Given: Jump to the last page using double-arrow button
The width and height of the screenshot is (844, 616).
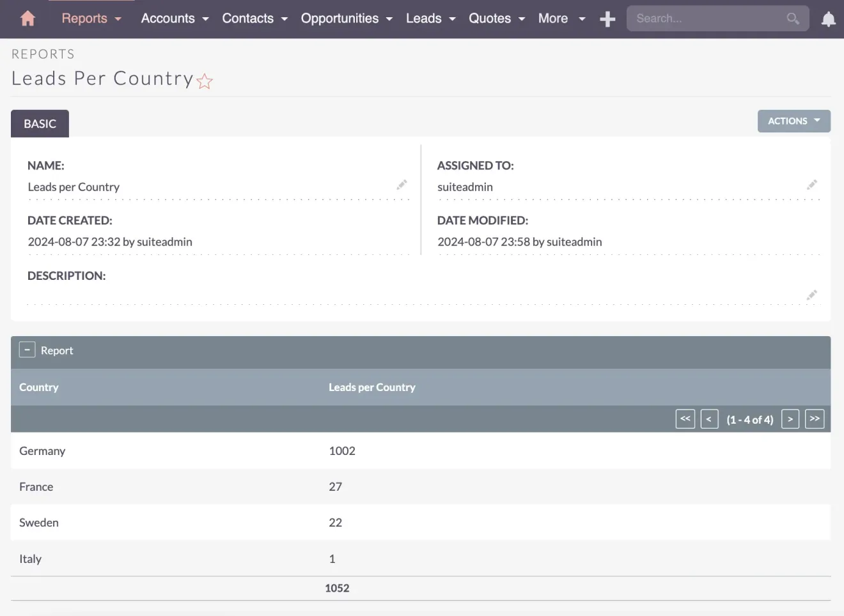Looking at the screenshot, I should pos(815,419).
